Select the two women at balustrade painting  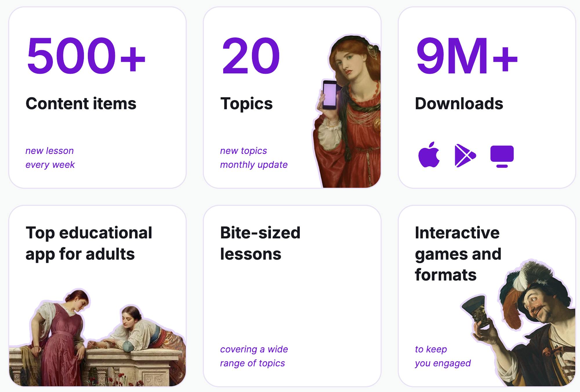97,337
